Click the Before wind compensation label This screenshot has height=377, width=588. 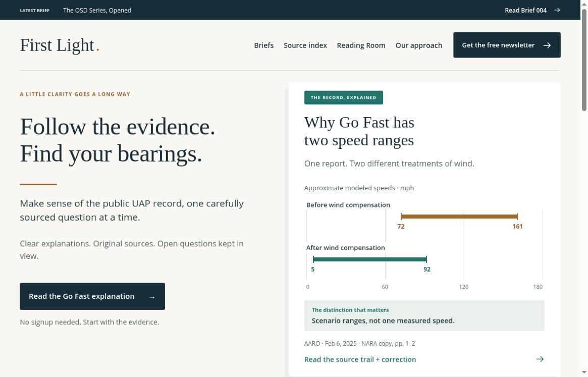point(348,205)
